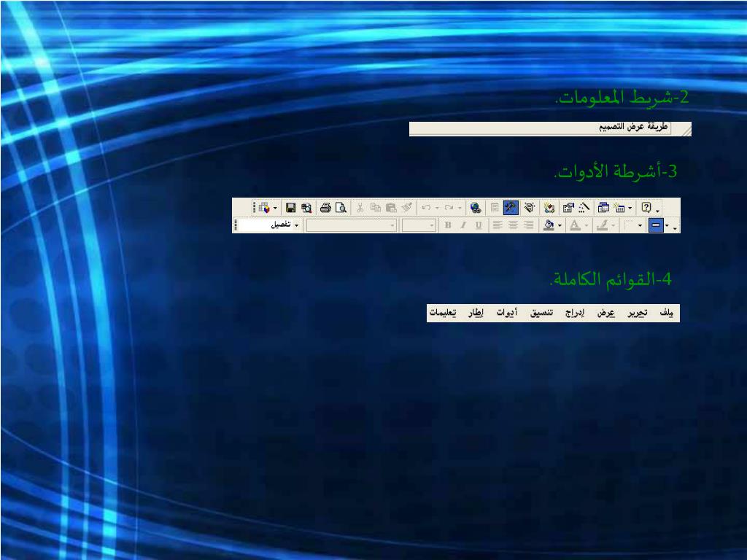Screen dimensions: 747x560
Task: Open the تحرير (Edit) menu
Action: pos(638,313)
